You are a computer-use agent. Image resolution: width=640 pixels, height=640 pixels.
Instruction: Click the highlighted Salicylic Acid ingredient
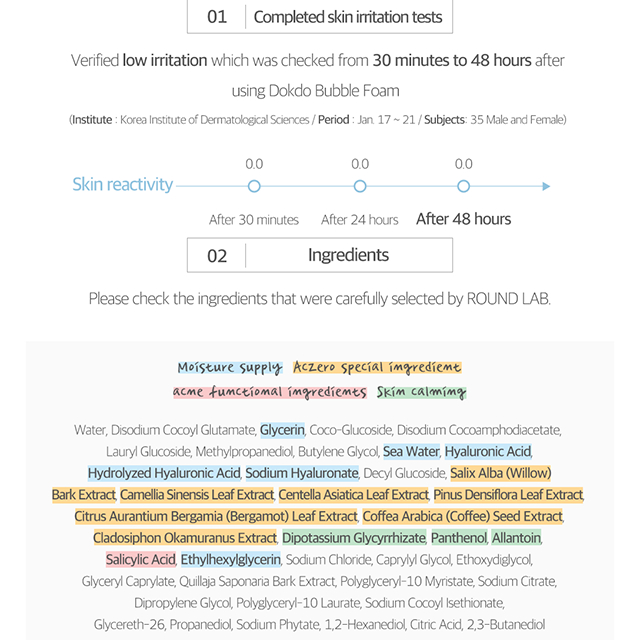point(140,559)
